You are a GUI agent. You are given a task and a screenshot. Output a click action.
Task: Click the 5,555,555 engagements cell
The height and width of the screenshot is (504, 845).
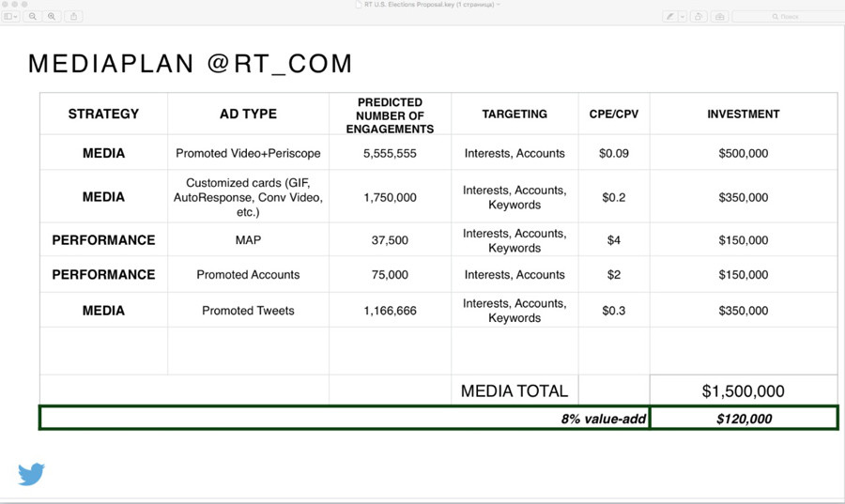point(390,153)
